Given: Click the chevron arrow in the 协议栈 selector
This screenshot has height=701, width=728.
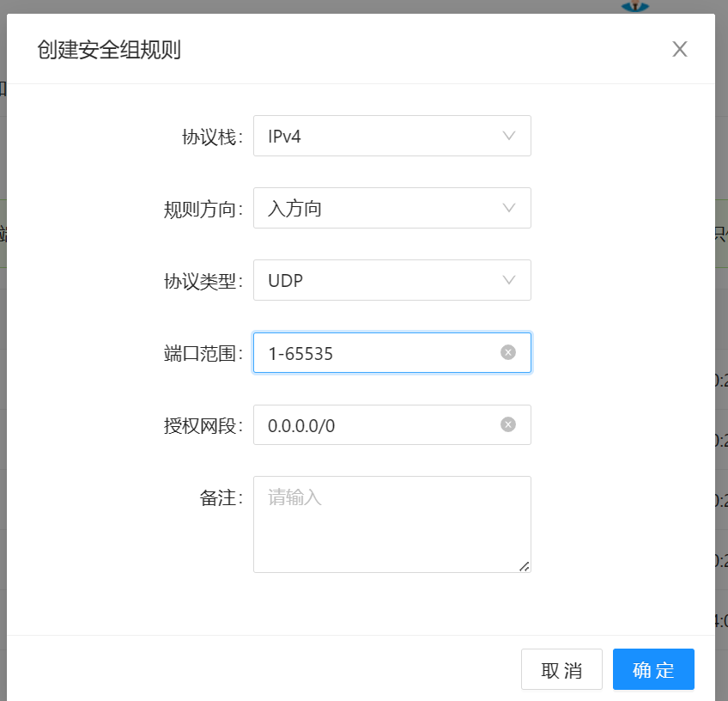Looking at the screenshot, I should pos(509,136).
